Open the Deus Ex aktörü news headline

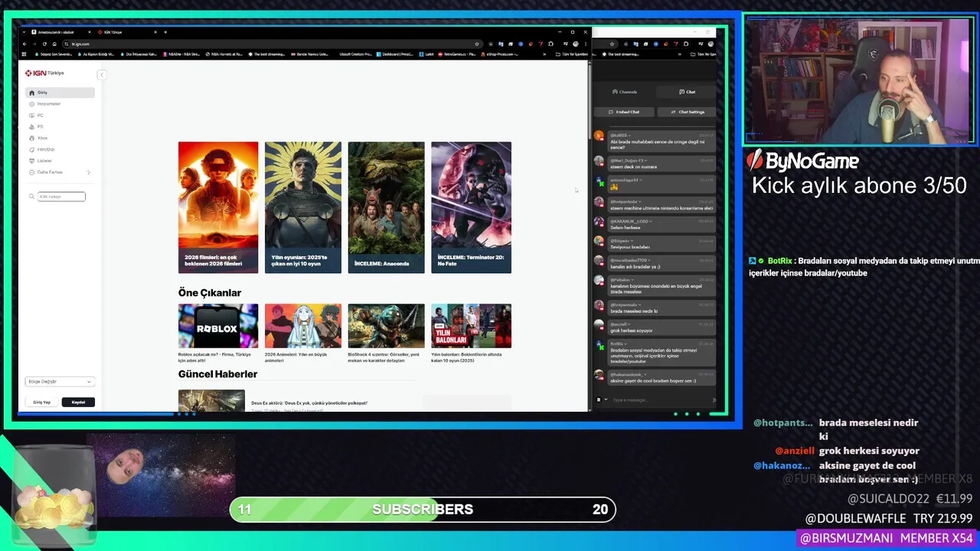(x=309, y=403)
